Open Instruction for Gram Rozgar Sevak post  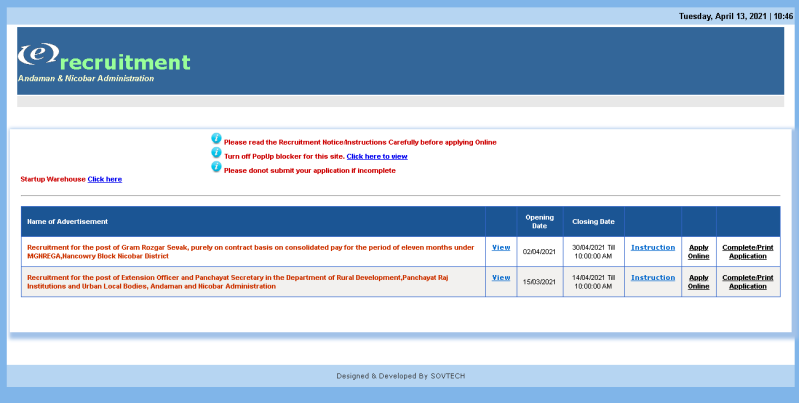(x=652, y=247)
